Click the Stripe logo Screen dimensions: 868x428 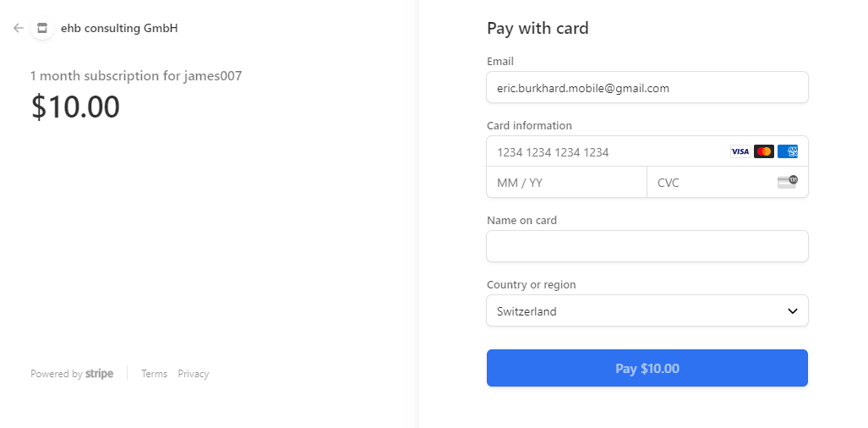(x=99, y=374)
